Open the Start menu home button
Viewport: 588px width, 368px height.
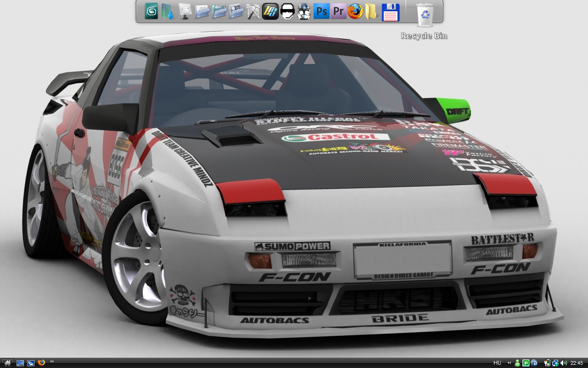[x=7, y=363]
